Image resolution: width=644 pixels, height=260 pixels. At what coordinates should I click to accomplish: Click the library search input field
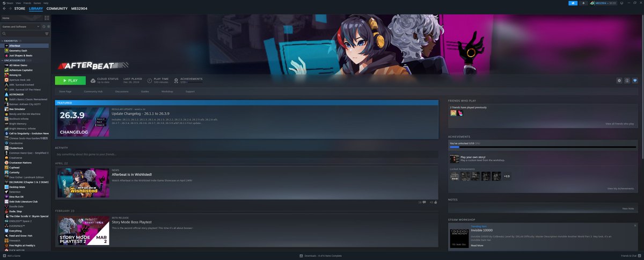coord(25,33)
